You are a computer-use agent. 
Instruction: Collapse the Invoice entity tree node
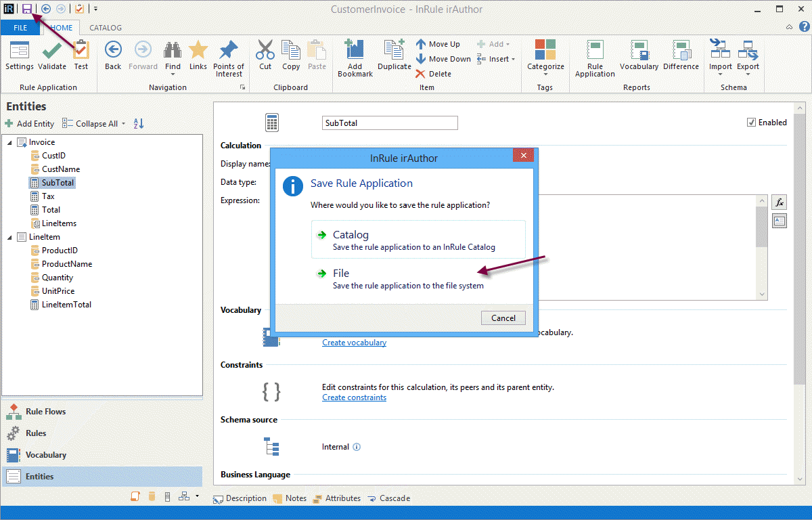point(9,142)
